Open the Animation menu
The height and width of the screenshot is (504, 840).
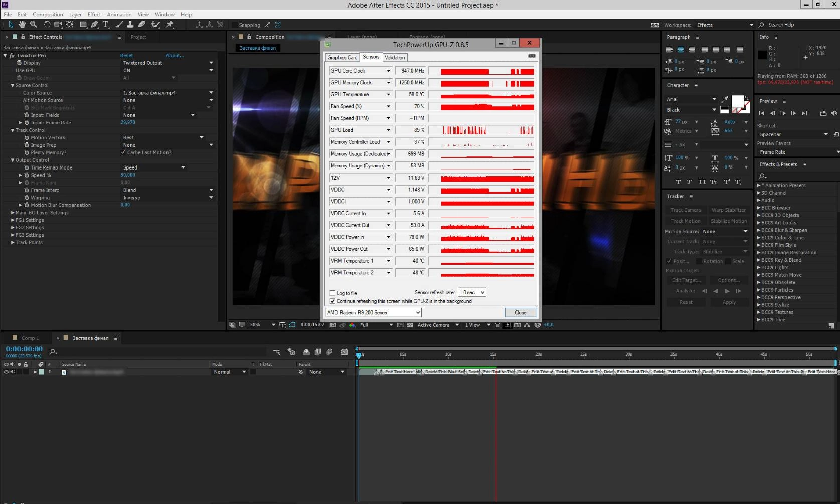[x=119, y=14]
